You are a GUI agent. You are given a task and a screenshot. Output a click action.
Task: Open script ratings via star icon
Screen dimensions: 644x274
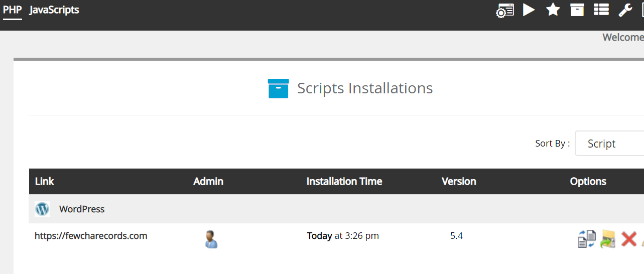tap(553, 10)
